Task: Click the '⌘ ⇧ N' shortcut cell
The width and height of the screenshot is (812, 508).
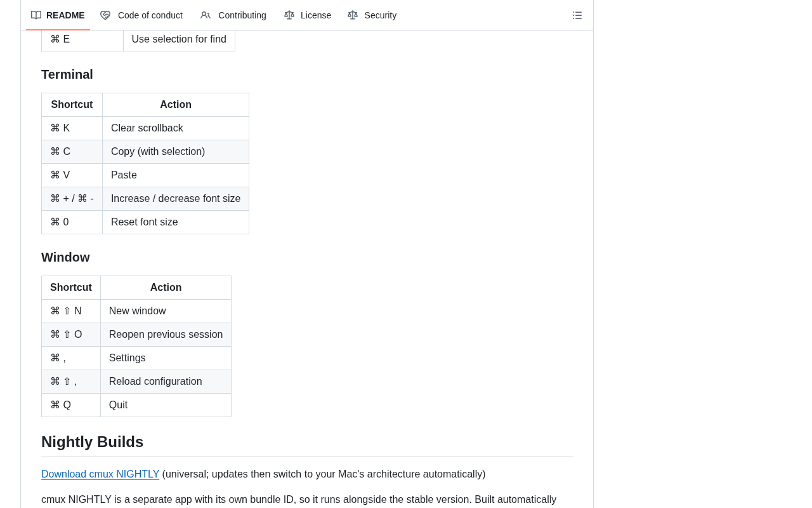Action: pyautogui.click(x=71, y=311)
